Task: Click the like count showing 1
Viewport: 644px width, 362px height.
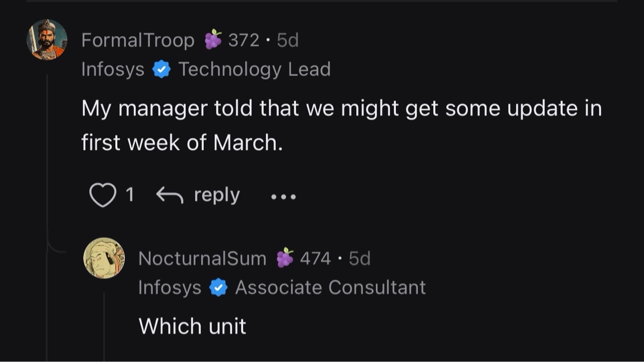Action: click(130, 194)
